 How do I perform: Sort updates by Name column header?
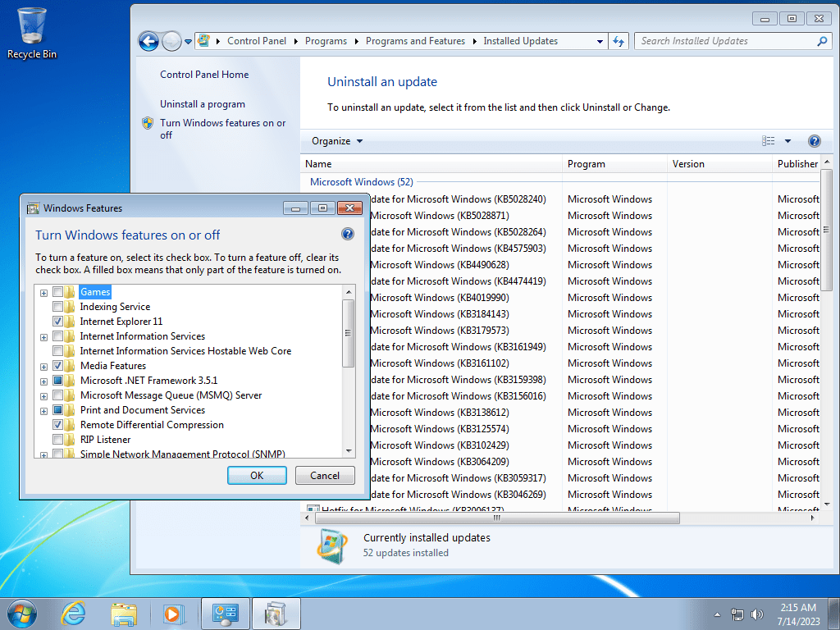[x=431, y=164]
